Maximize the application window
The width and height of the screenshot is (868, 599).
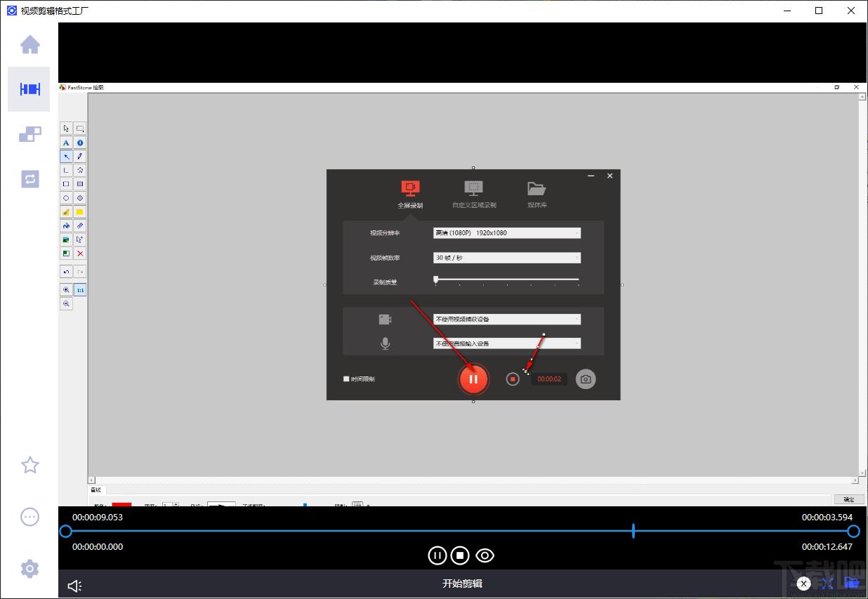pyautogui.click(x=819, y=11)
